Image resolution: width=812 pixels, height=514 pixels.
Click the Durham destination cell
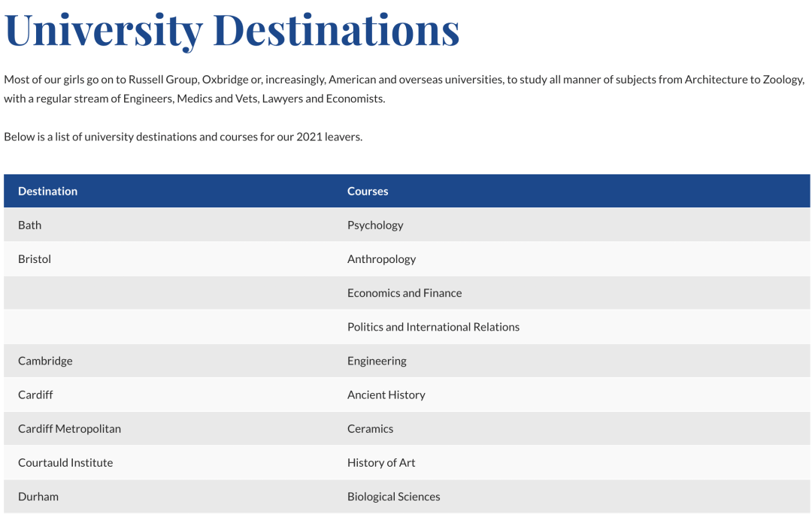(38, 497)
